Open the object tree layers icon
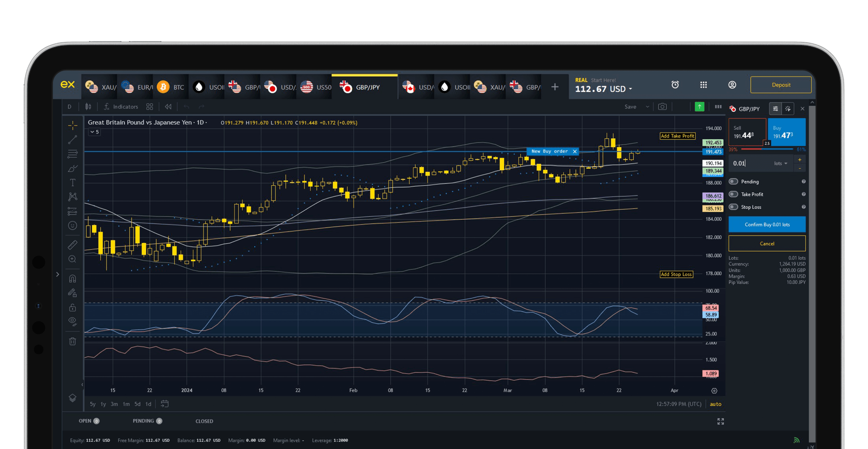 point(72,398)
